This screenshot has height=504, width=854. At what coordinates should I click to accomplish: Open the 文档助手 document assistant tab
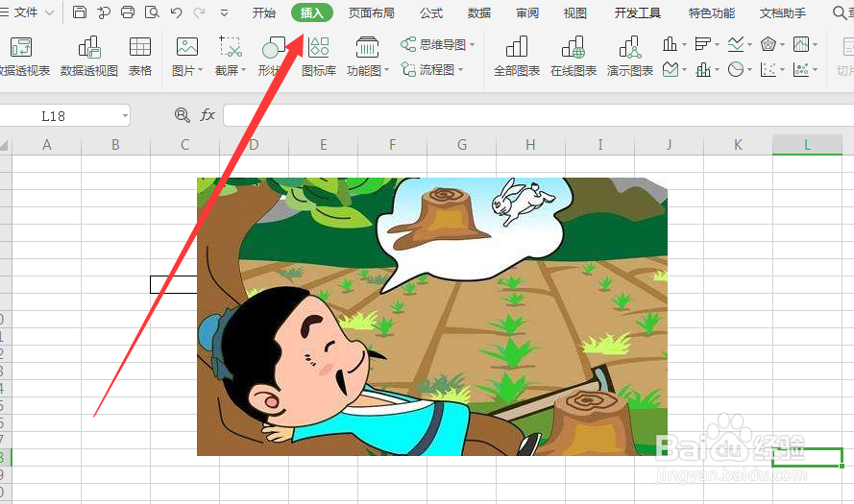(x=783, y=12)
